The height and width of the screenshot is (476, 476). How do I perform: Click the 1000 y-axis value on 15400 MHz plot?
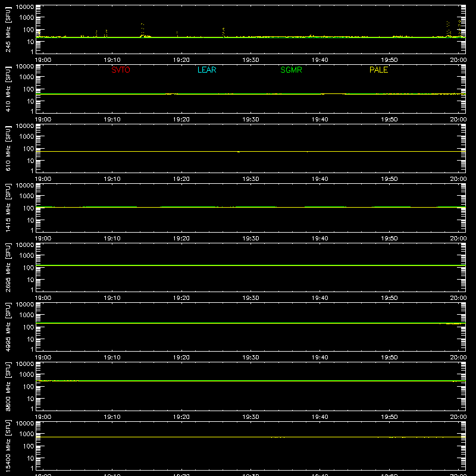(27, 434)
